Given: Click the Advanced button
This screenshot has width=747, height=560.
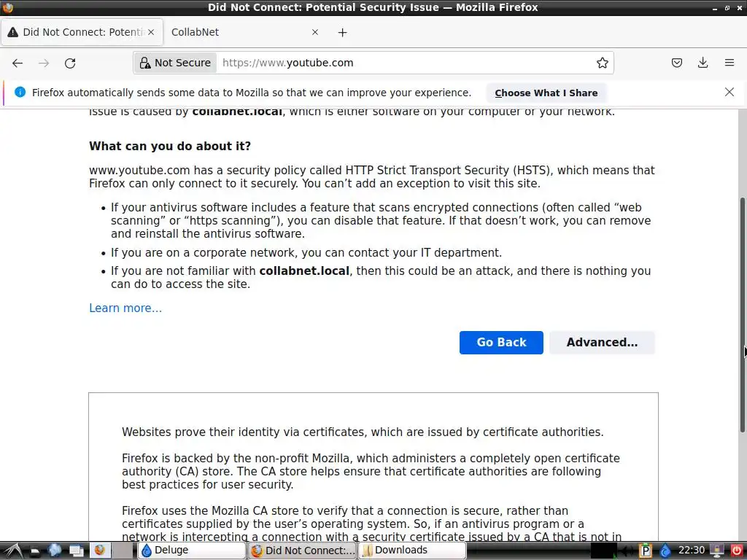Looking at the screenshot, I should 602,343.
